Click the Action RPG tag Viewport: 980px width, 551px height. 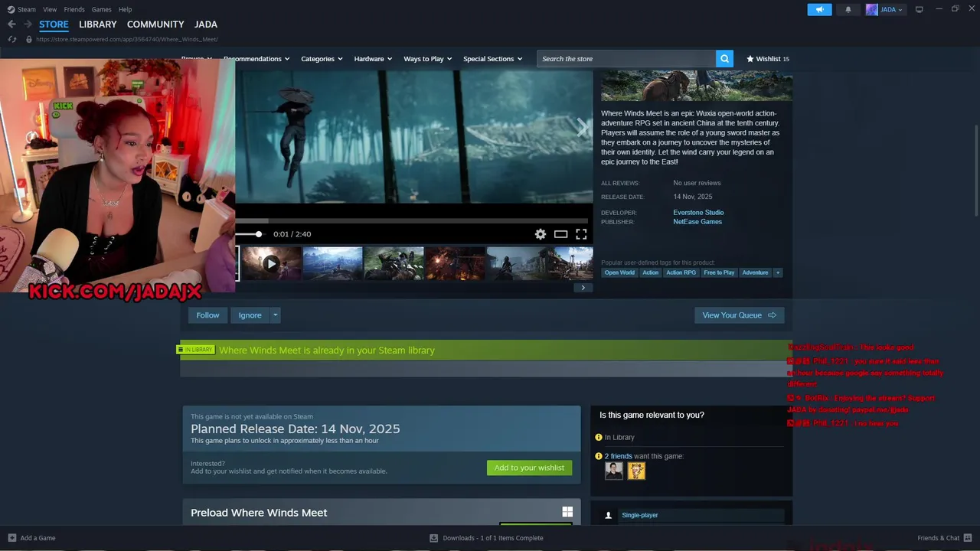(681, 272)
